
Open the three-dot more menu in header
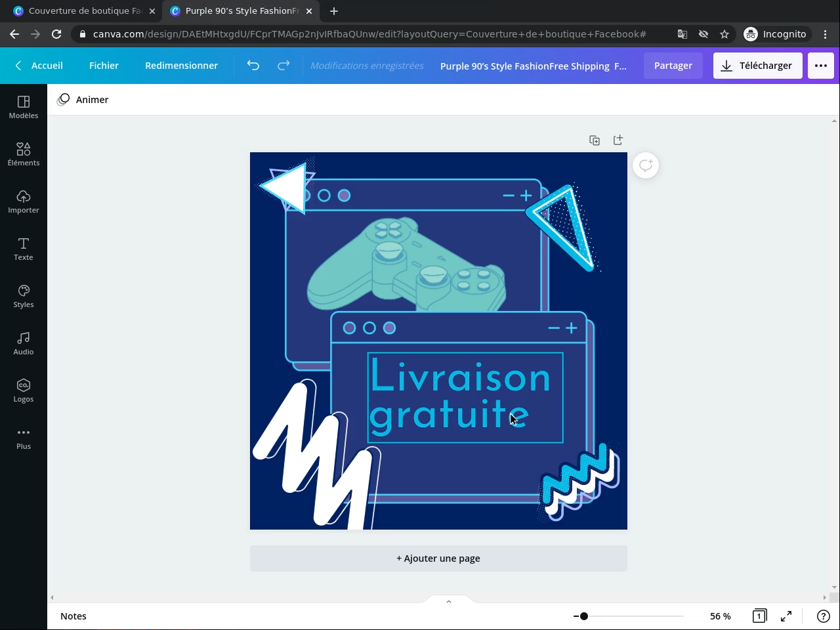point(821,66)
